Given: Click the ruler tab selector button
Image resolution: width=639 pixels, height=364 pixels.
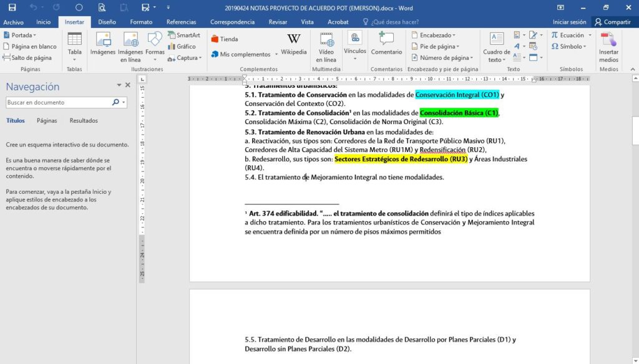Looking at the screenshot, I should 142,79.
